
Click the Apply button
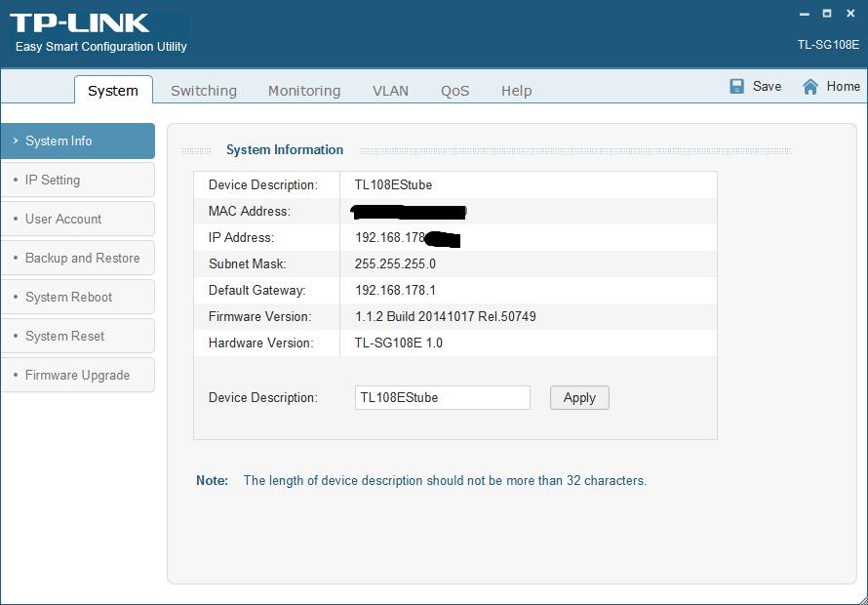click(579, 398)
